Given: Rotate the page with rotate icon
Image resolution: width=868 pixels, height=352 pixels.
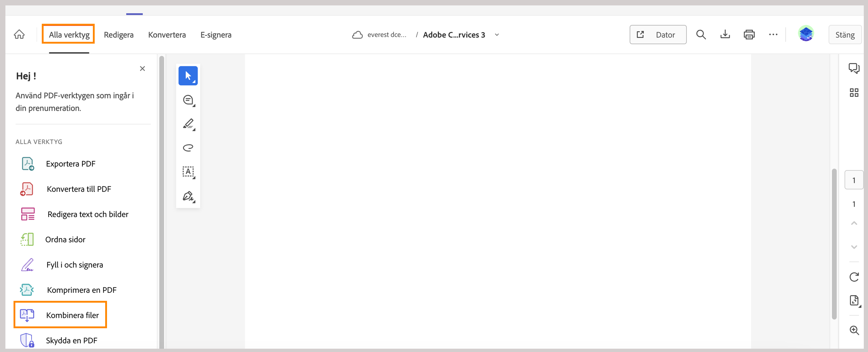Looking at the screenshot, I should point(854,277).
